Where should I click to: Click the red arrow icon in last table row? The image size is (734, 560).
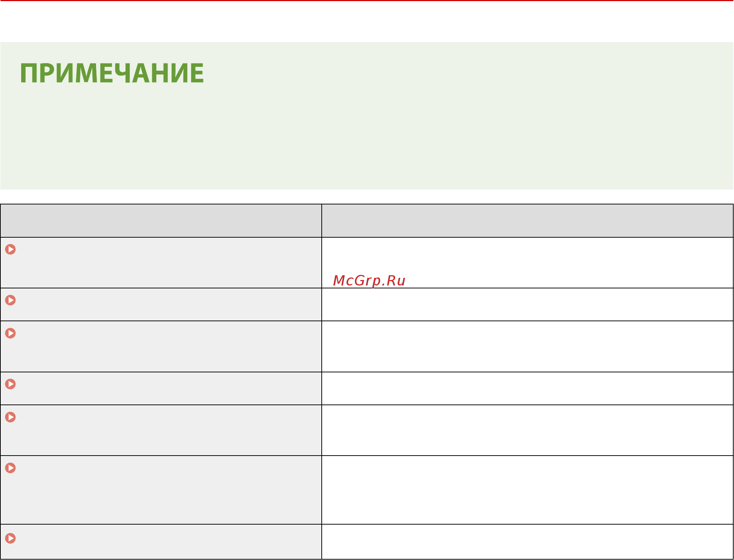click(x=11, y=538)
